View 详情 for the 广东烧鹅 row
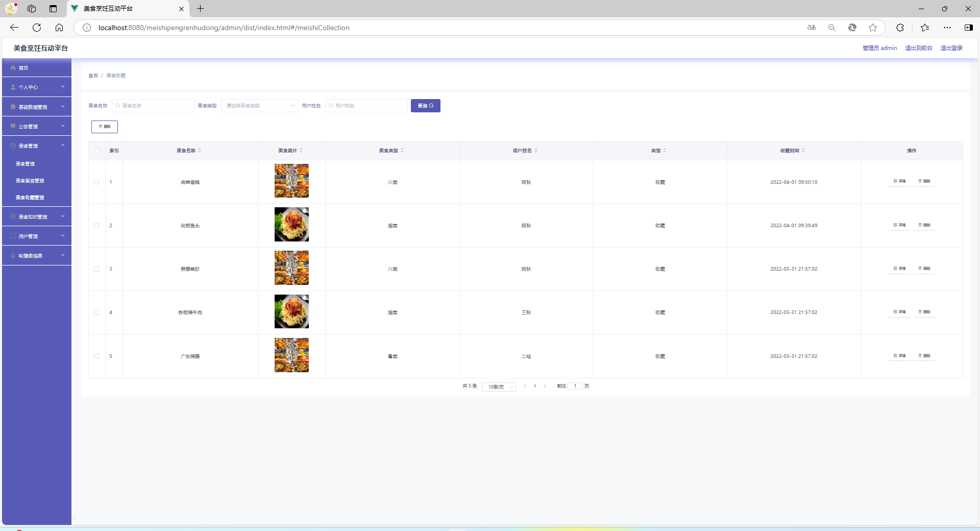This screenshot has height=531, width=980. coord(899,356)
